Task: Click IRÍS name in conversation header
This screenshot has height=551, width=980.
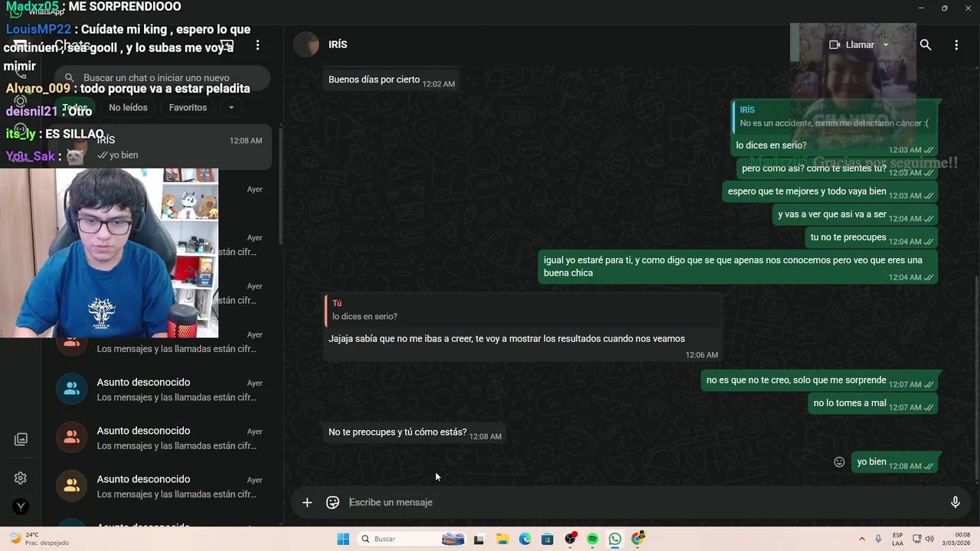Action: [338, 45]
